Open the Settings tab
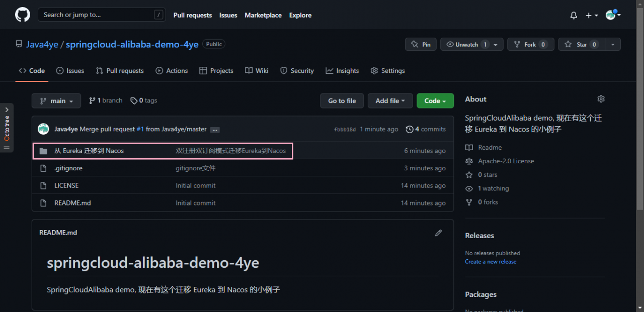The image size is (644, 312). [387, 71]
